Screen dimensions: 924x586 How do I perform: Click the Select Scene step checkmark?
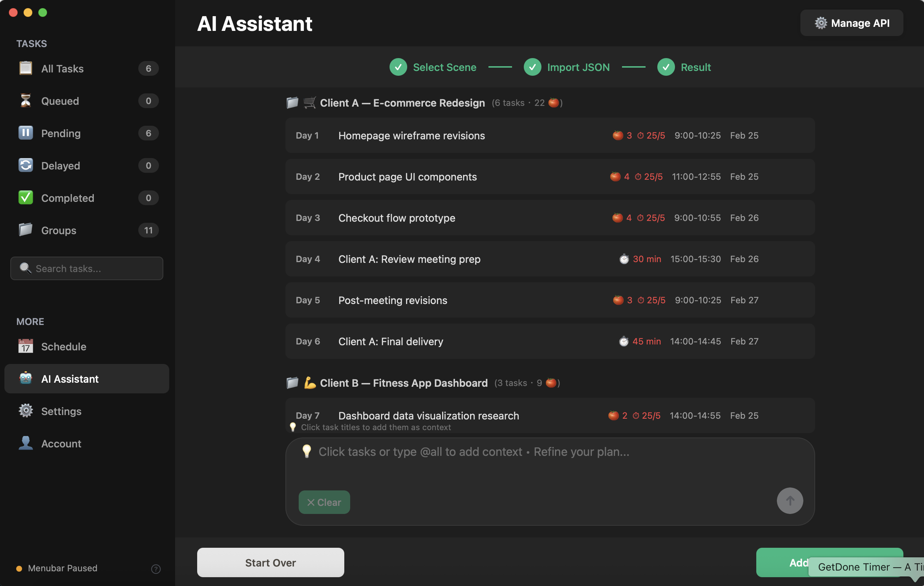point(398,67)
